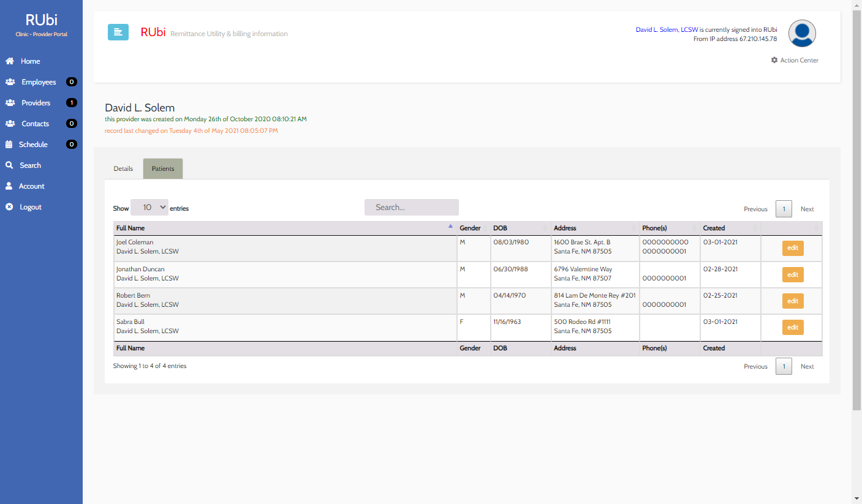The width and height of the screenshot is (862, 504).
Task: Edit the Joel Coleman patient record
Action: click(792, 248)
